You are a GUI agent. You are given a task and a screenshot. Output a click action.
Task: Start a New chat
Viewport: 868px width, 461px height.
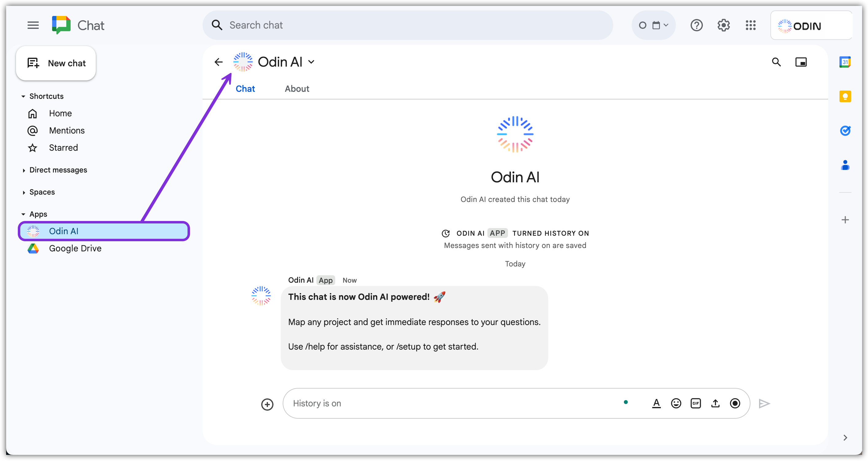56,63
